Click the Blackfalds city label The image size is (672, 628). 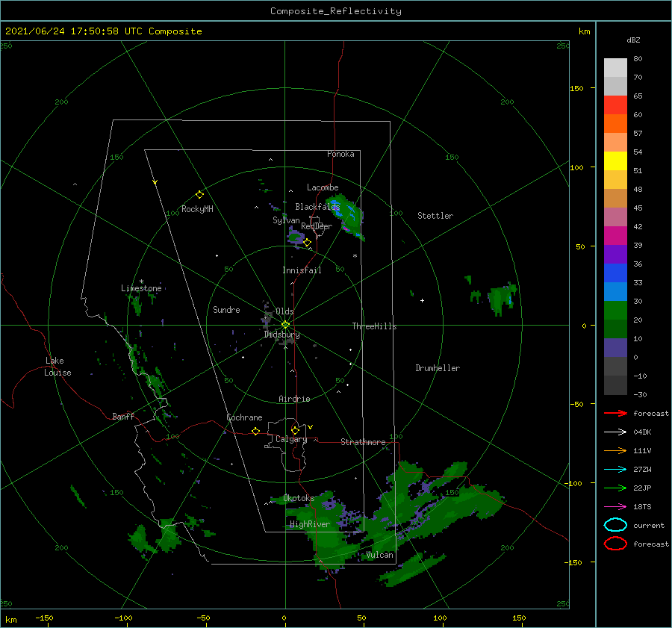pyautogui.click(x=317, y=207)
